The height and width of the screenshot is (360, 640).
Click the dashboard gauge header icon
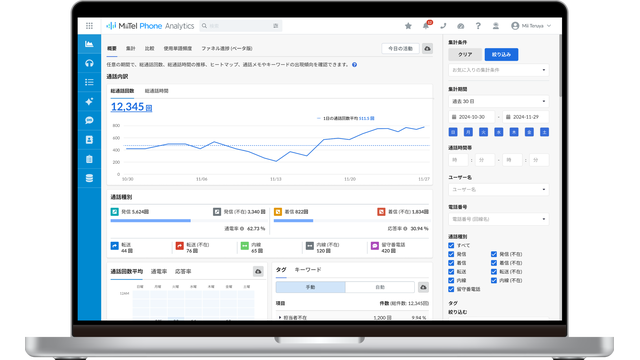[461, 26]
